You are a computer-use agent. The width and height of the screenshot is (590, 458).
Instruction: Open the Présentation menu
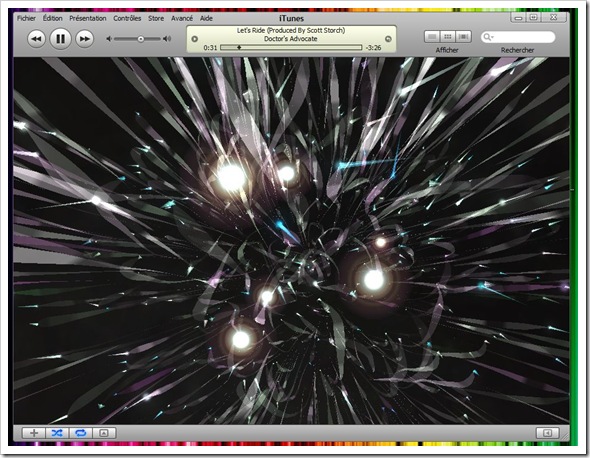pyautogui.click(x=88, y=18)
